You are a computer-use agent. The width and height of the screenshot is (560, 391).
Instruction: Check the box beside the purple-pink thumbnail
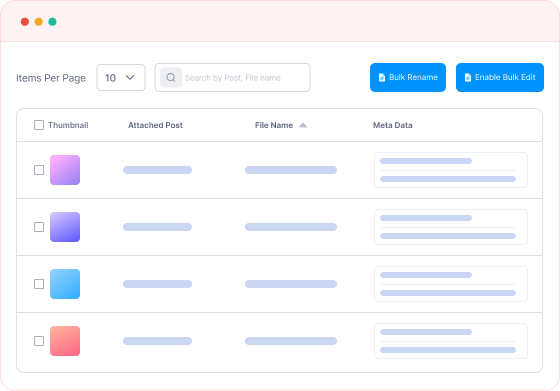point(39,170)
